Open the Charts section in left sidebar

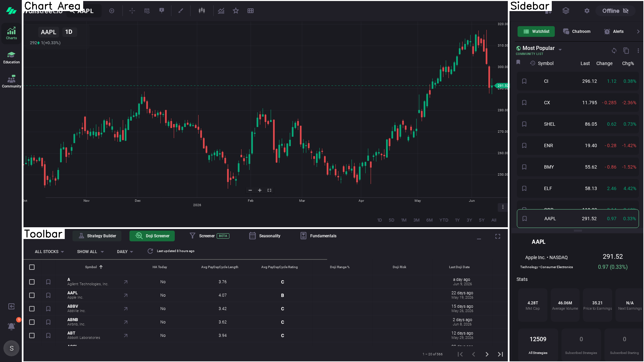coord(11,33)
